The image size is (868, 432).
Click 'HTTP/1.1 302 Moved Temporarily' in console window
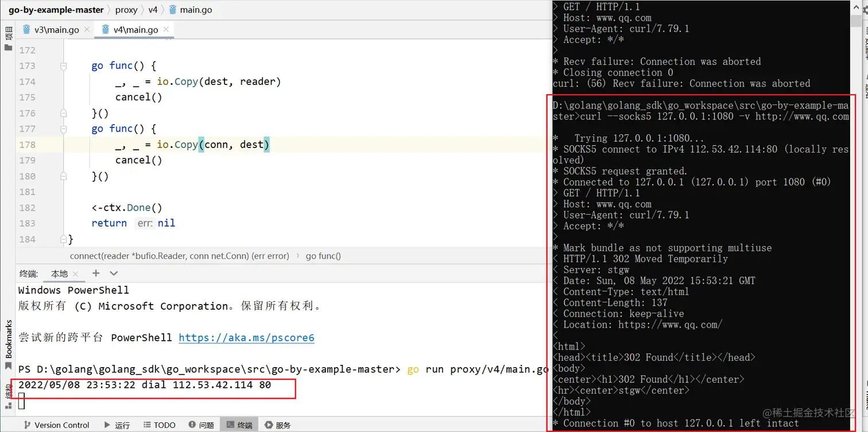tap(645, 259)
